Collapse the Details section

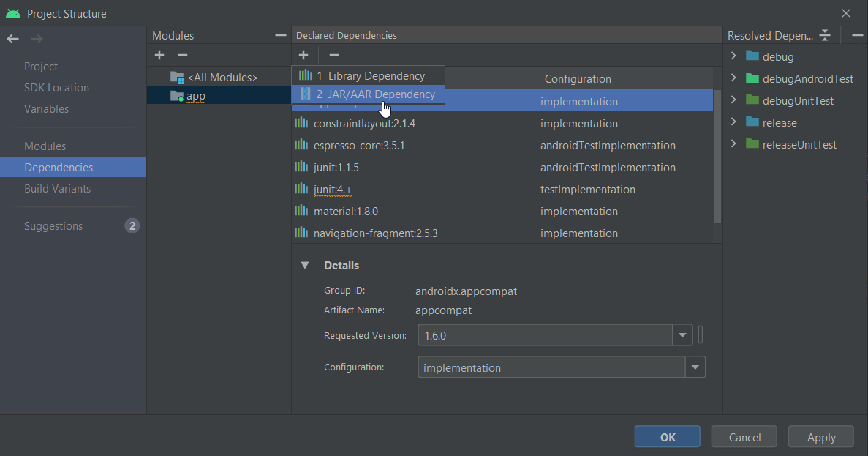click(305, 266)
